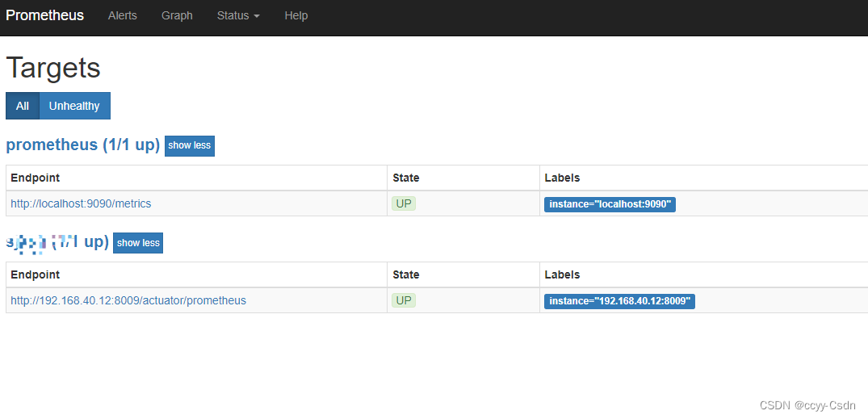This screenshot has height=419, width=868.
Task: Open http://localhost:9090/metrics endpoint link
Action: pos(81,203)
